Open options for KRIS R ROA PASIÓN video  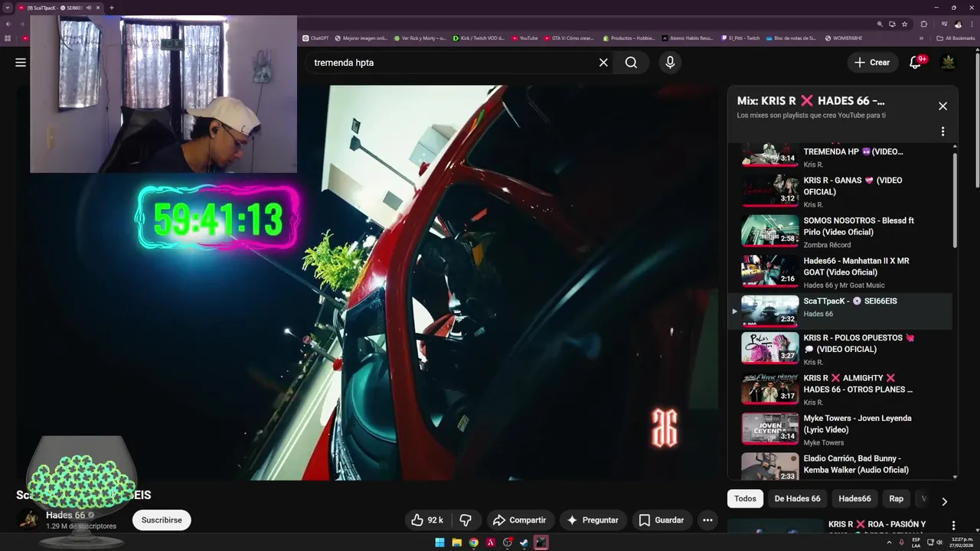coord(953,525)
